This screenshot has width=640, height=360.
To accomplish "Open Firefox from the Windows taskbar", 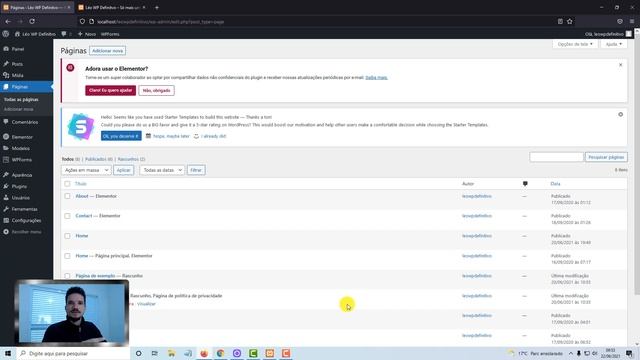I will pyautogui.click(x=204, y=353).
